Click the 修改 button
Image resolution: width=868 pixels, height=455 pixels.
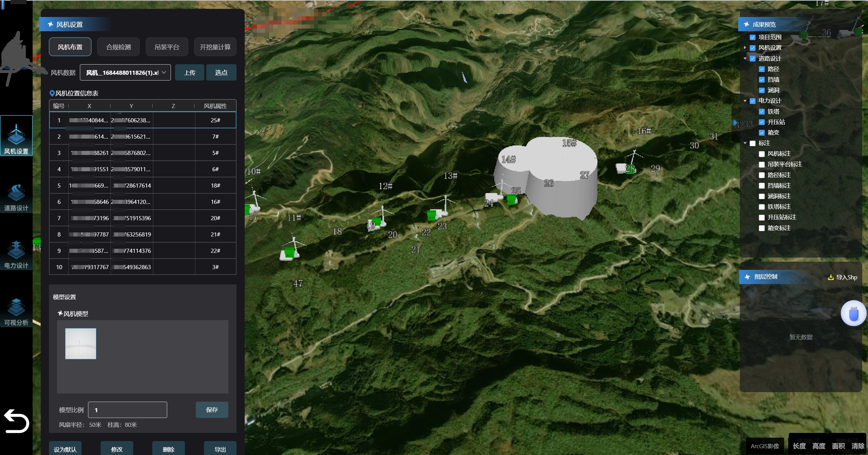(x=117, y=449)
